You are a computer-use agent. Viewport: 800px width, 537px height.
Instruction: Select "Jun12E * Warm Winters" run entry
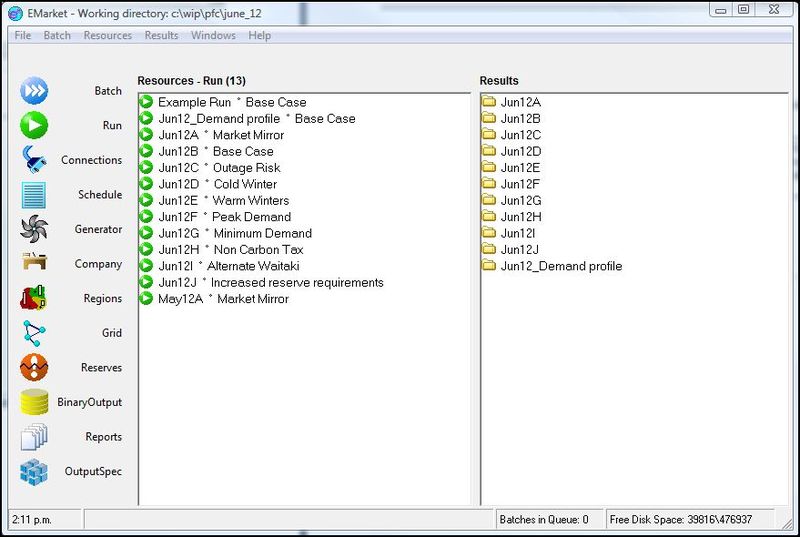coord(223,200)
